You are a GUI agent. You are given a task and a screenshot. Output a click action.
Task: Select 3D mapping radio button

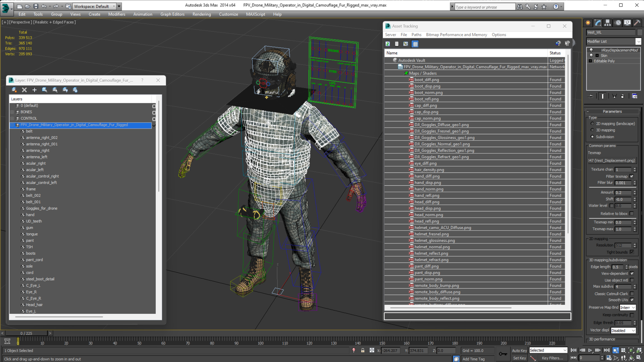592,130
